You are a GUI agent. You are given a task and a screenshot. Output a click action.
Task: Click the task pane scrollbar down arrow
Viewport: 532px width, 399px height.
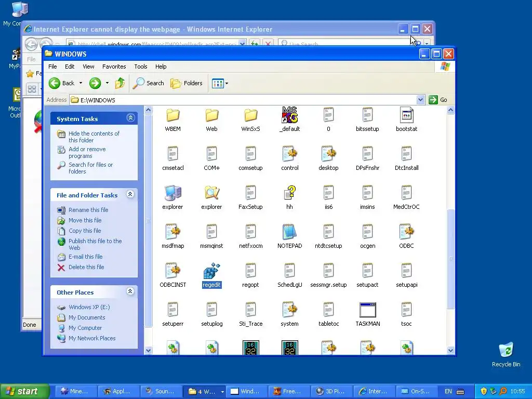pyautogui.click(x=148, y=351)
